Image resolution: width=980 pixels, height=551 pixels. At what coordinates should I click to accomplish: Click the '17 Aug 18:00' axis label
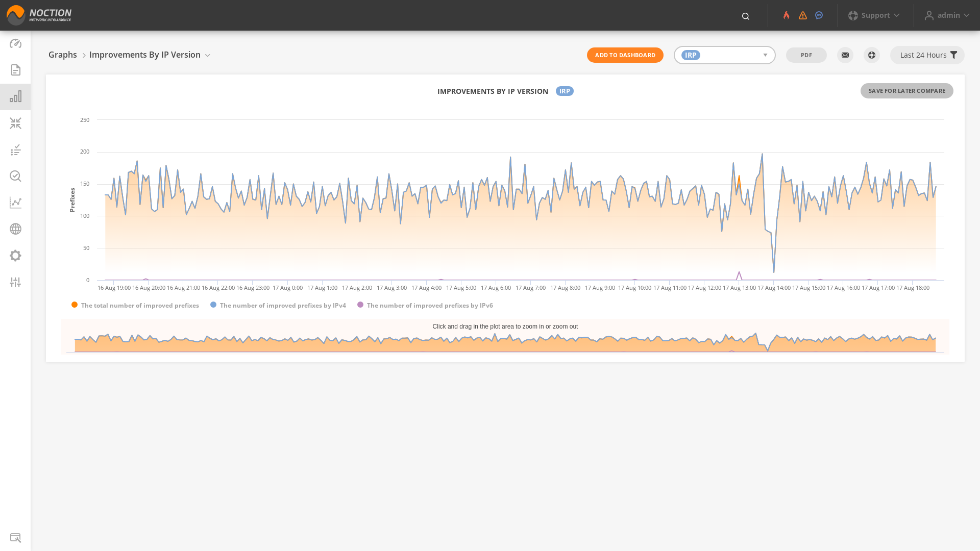[x=913, y=288]
